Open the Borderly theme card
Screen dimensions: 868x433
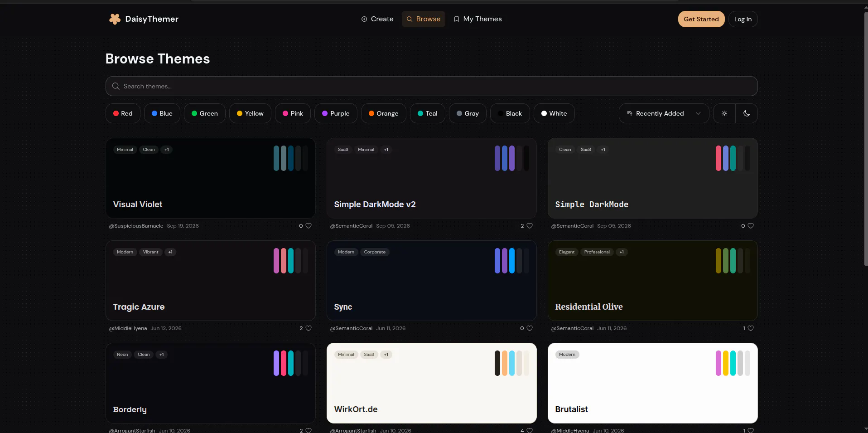tap(211, 383)
